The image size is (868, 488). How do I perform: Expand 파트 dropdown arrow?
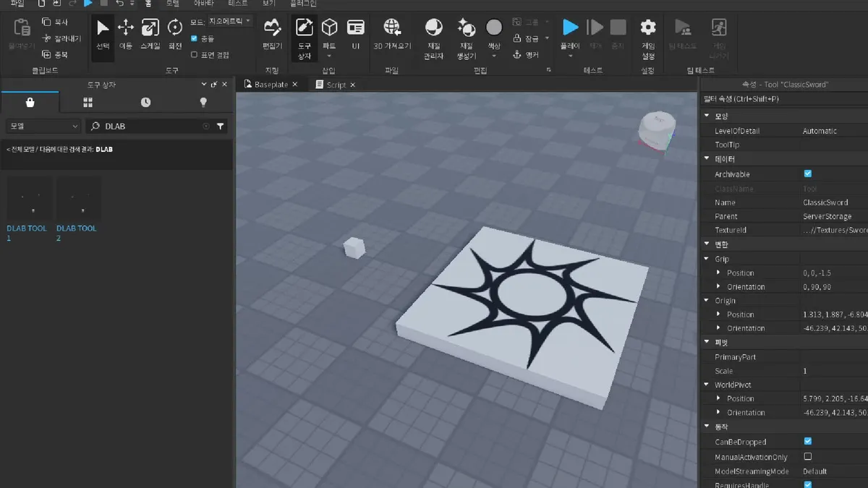329,56
